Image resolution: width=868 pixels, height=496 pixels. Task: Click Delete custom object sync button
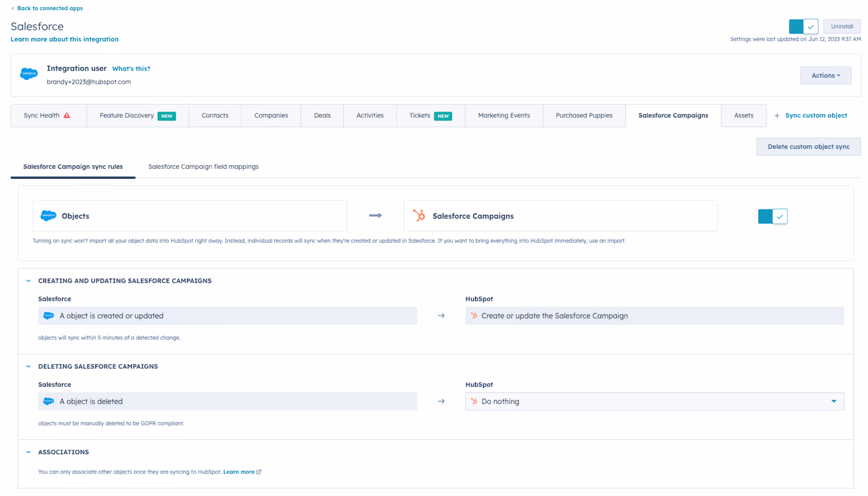click(x=808, y=147)
